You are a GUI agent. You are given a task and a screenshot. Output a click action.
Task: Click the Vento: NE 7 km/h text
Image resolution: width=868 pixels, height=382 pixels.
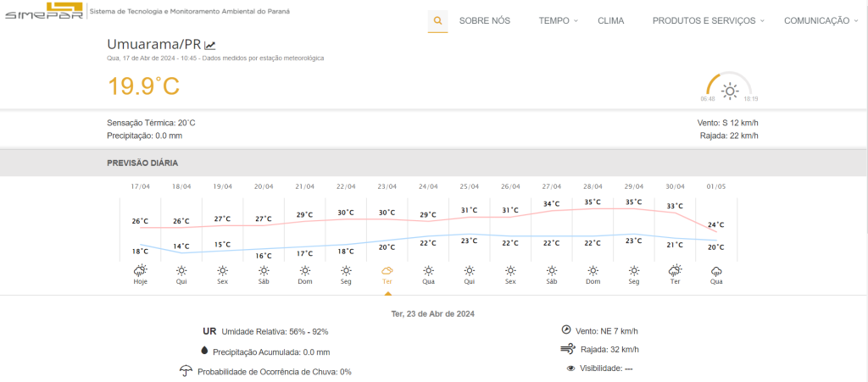[607, 330]
